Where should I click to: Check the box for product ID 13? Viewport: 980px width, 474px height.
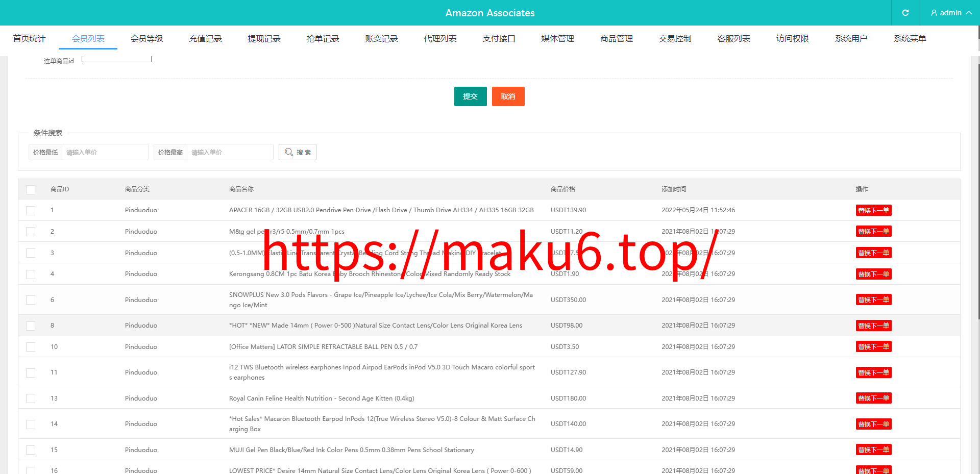click(31, 398)
